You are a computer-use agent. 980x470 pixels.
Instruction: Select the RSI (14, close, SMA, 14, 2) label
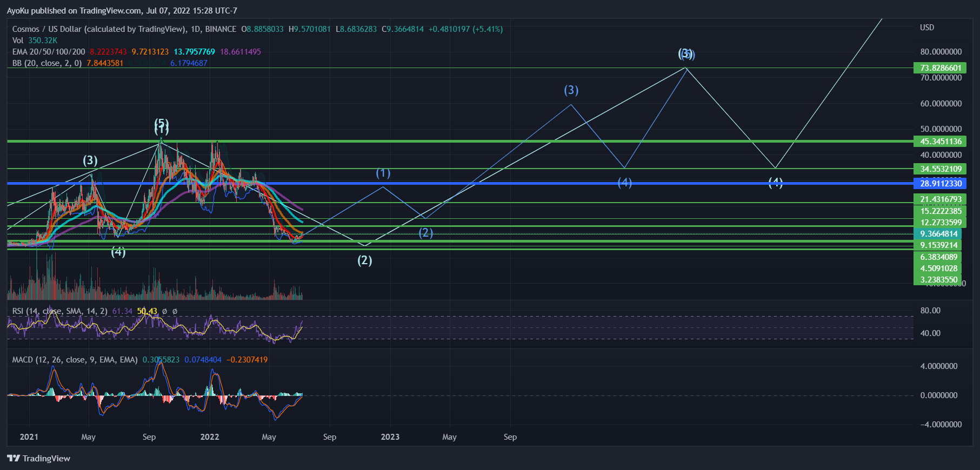click(60, 311)
